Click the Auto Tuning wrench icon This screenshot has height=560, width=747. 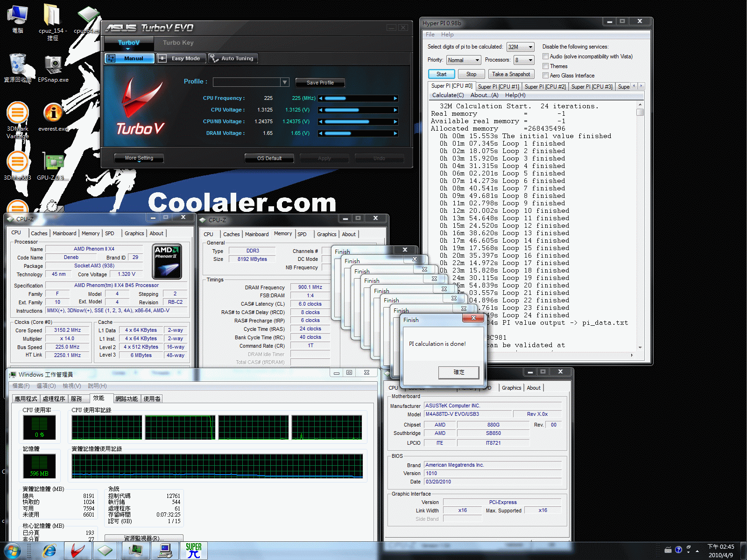[214, 58]
